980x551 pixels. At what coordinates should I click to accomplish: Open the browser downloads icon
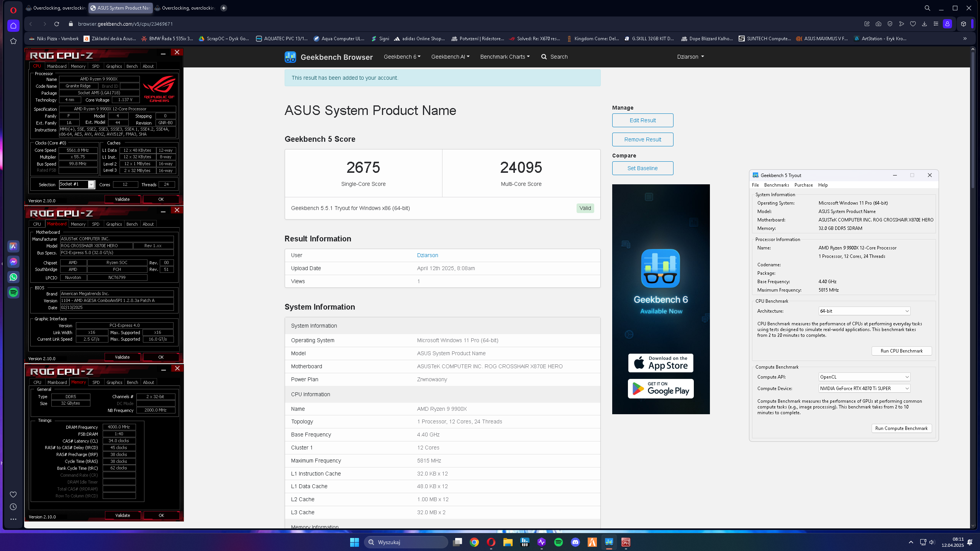pos(924,24)
